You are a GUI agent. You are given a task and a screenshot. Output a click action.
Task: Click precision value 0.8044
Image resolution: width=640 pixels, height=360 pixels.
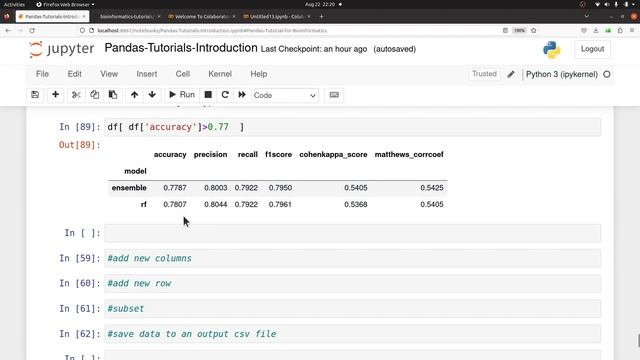pos(216,204)
